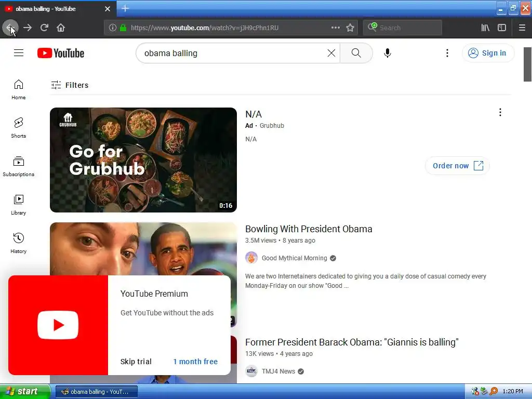Screen dimensions: 532x399
Task: Open page actions three-dot menu in address bar
Action: coord(335,28)
